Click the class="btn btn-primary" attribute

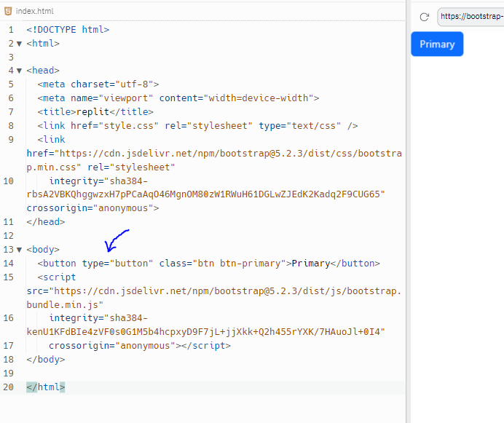222,264
